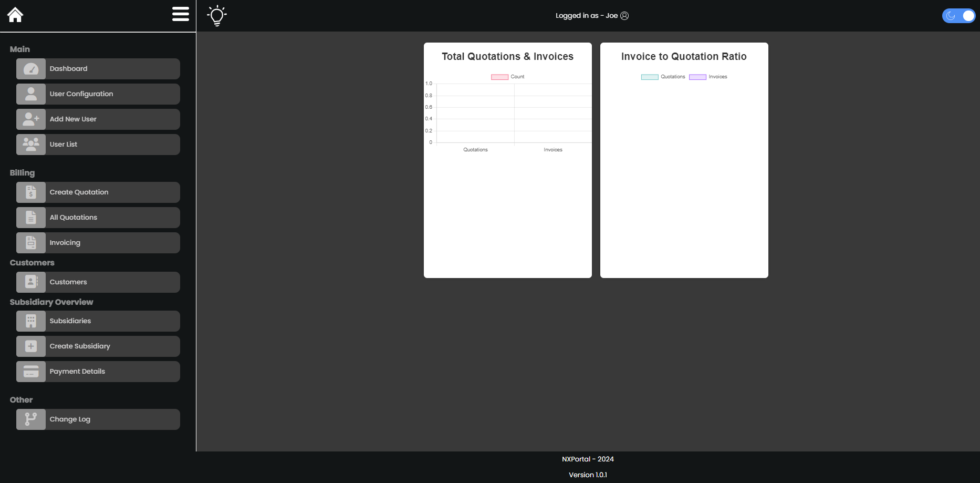Open the User List page

pos(98,145)
